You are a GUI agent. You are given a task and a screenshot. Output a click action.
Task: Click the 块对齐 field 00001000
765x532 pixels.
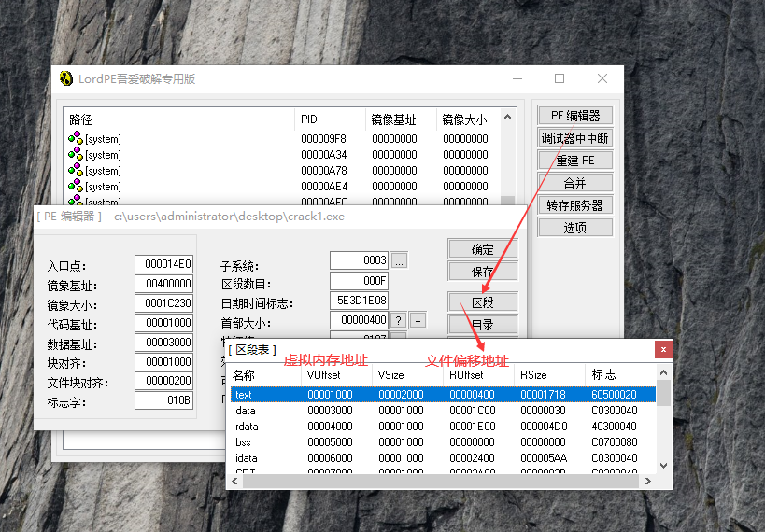[x=164, y=361]
